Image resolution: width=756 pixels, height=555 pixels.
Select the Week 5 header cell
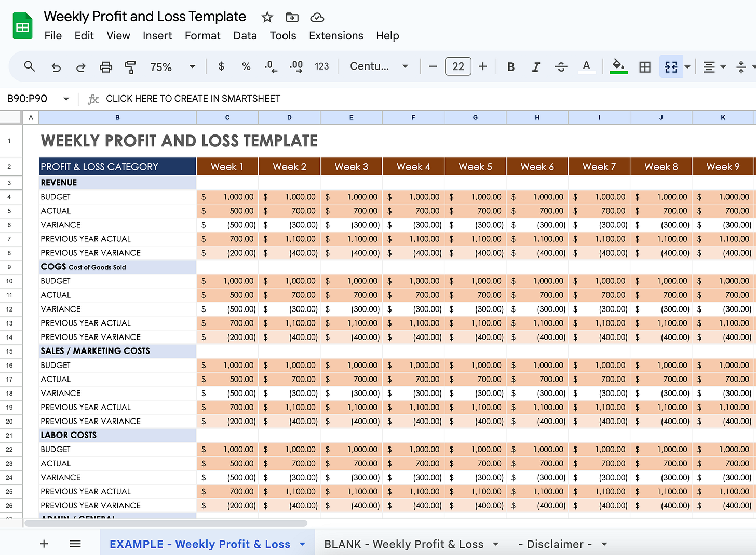tap(475, 167)
